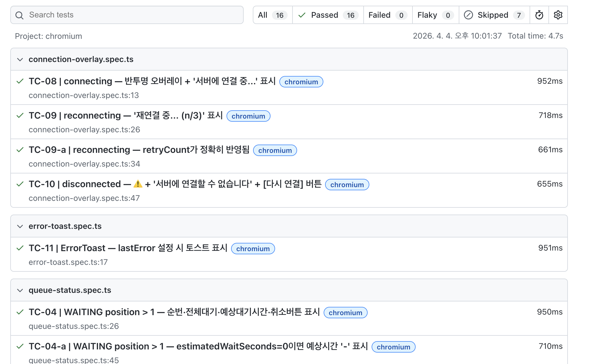Filter by Passed tests
The image size is (597, 364).
[x=328, y=15]
